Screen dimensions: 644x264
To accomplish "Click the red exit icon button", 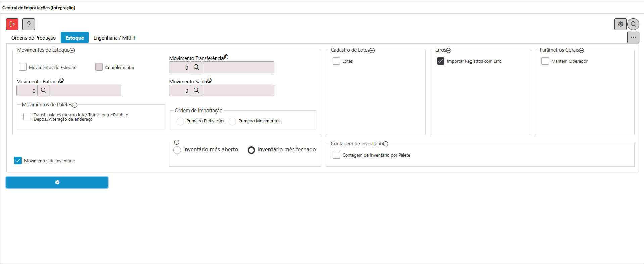I will click(x=12, y=24).
